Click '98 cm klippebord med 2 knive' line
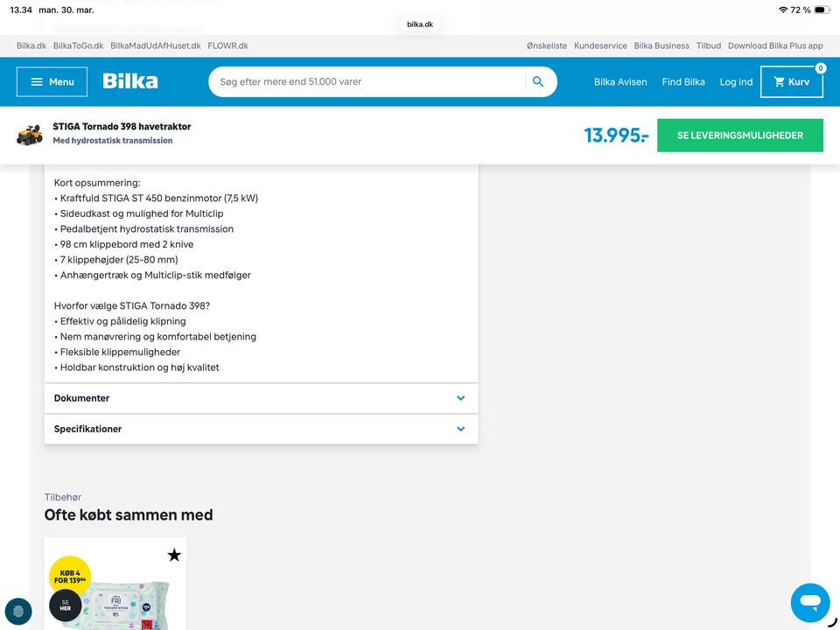The width and height of the screenshot is (840, 630). click(123, 244)
